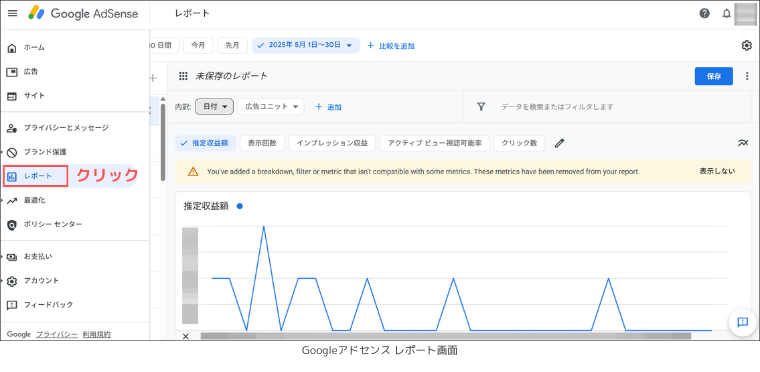Open the 広告ユニット breakdown dropdown

[x=271, y=107]
